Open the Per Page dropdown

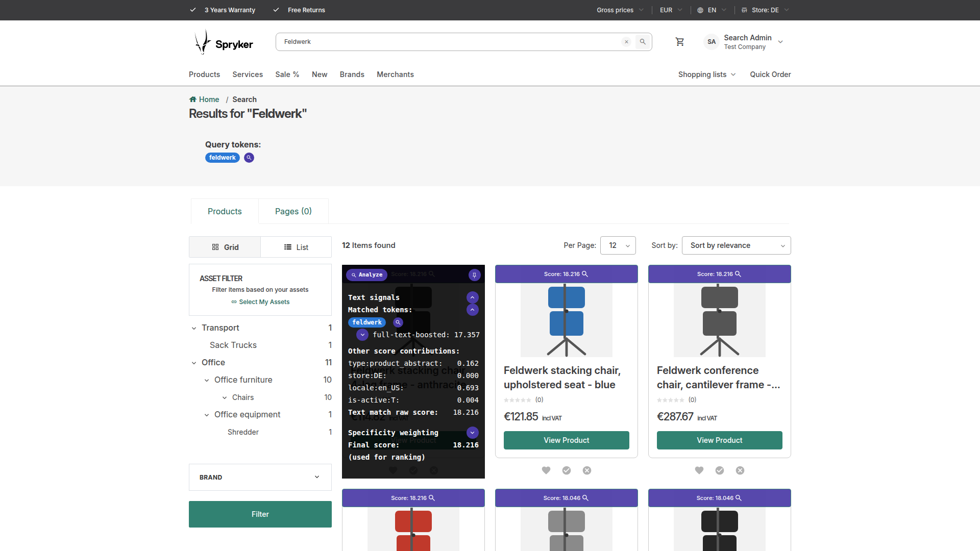618,245
